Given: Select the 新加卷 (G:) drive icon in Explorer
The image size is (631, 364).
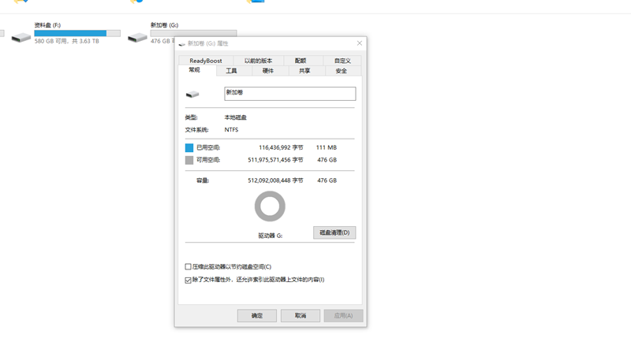Looking at the screenshot, I should tap(137, 38).
